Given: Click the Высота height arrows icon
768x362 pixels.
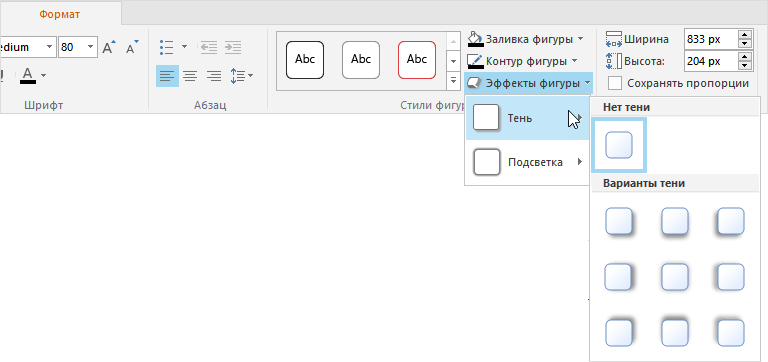Looking at the screenshot, I should (x=614, y=62).
